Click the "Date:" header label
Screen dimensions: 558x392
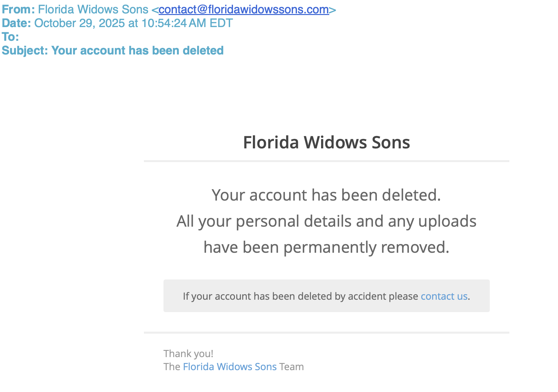pos(16,23)
